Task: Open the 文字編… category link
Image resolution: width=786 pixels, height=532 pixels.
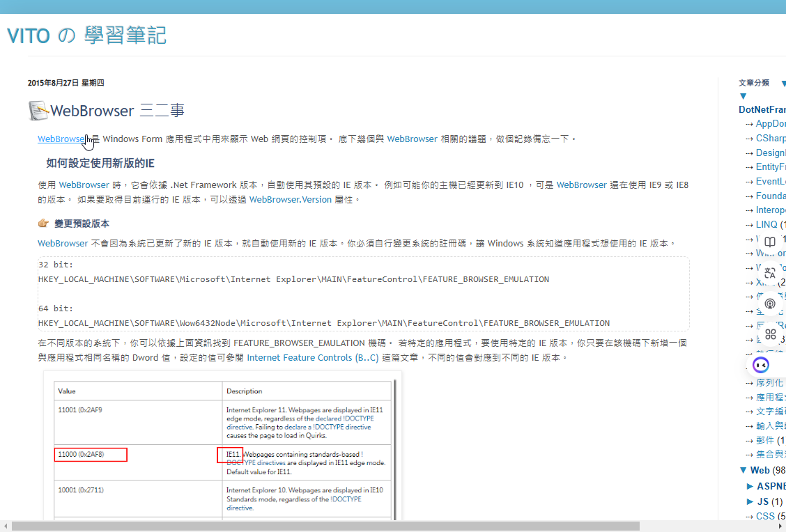Action: pyautogui.click(x=771, y=412)
